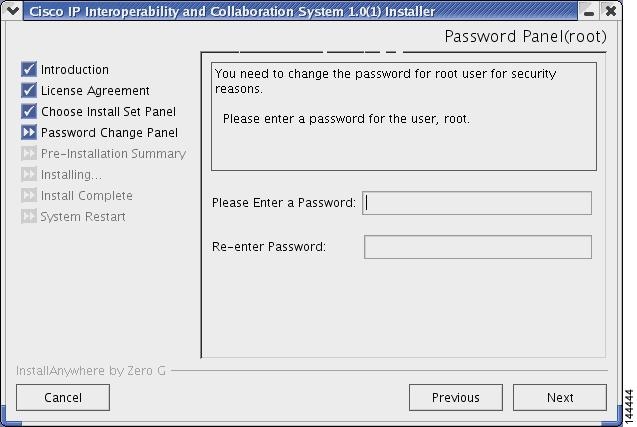Viewport: 637px width, 427px height.
Task: Select the Pre-Installation Summary step label
Action: pos(113,153)
